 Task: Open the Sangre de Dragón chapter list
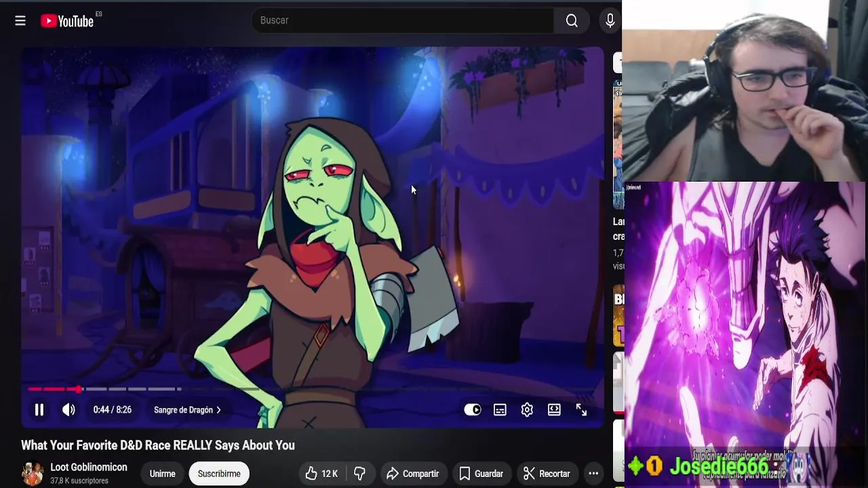187,410
